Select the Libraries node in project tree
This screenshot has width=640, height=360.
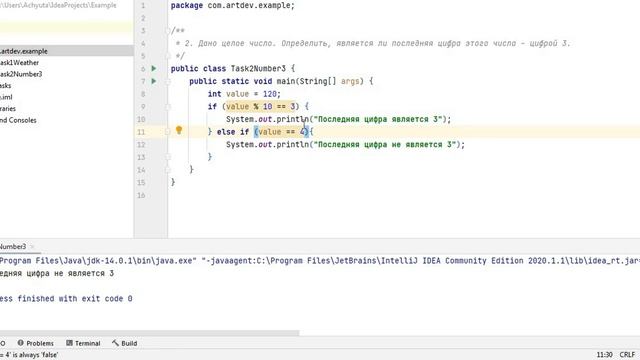coord(8,109)
